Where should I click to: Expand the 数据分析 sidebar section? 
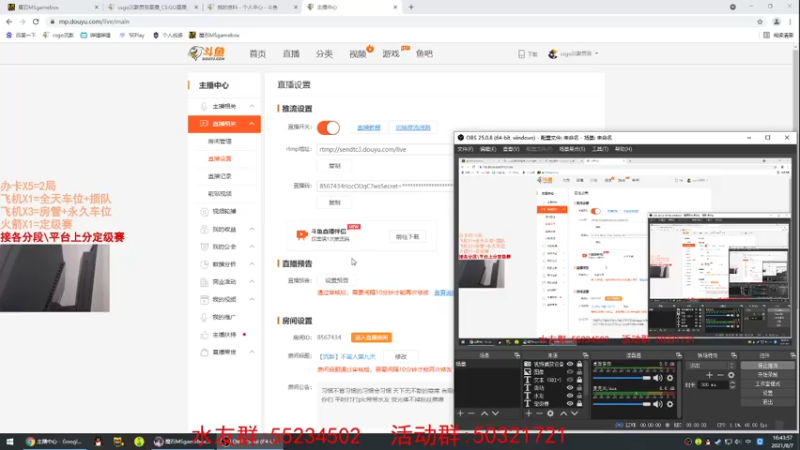pos(252,264)
